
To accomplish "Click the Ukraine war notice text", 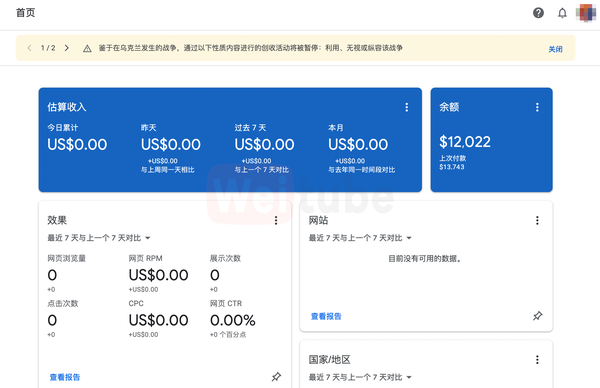I will click(251, 48).
